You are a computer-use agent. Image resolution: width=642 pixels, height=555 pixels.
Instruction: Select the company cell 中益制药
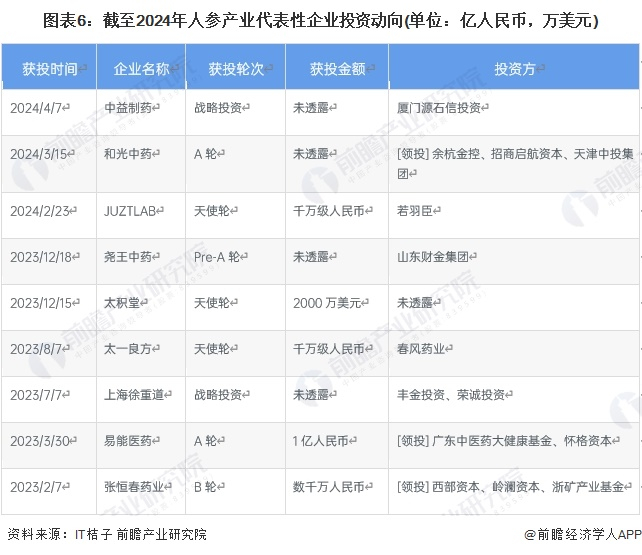[x=141, y=112]
